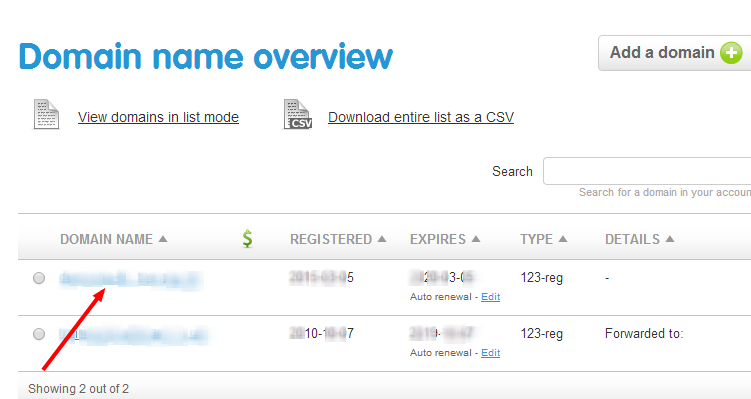
Task: Click the TYPE column header
Action: [536, 239]
